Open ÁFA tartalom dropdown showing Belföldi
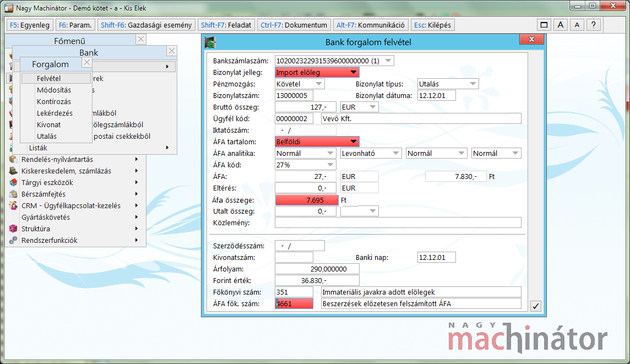The height and width of the screenshot is (364, 630). coord(353,142)
